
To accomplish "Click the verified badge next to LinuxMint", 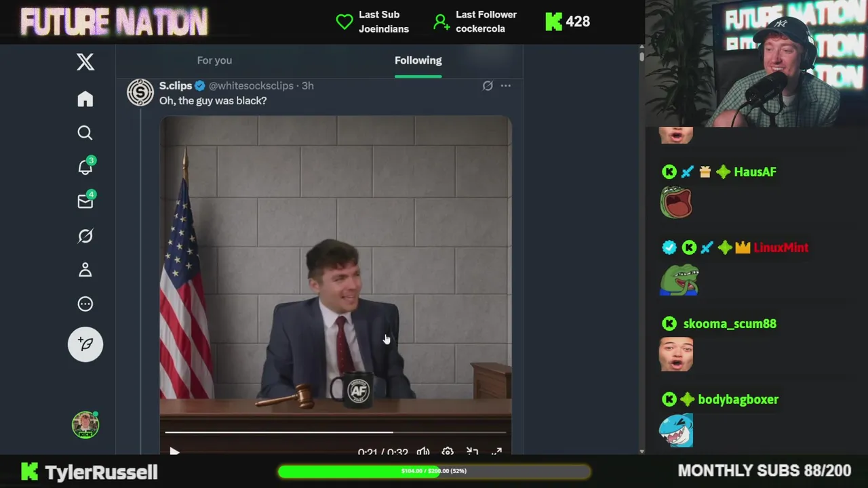I will point(669,248).
